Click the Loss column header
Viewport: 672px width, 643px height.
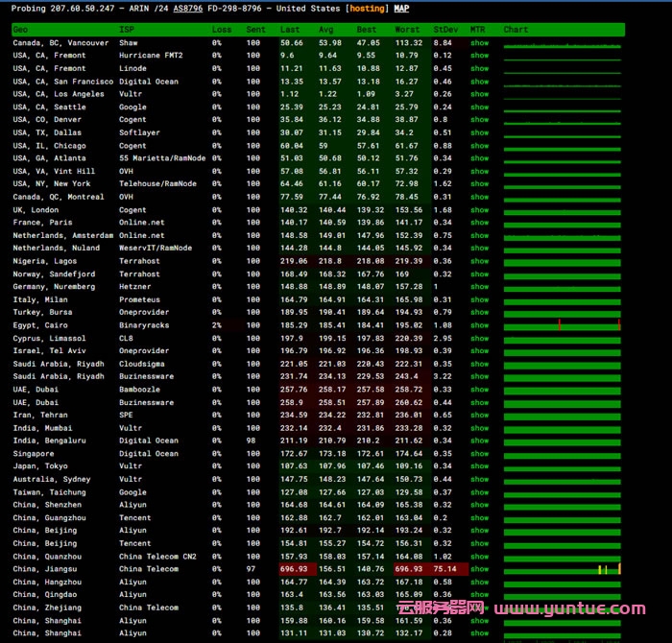[x=221, y=30]
